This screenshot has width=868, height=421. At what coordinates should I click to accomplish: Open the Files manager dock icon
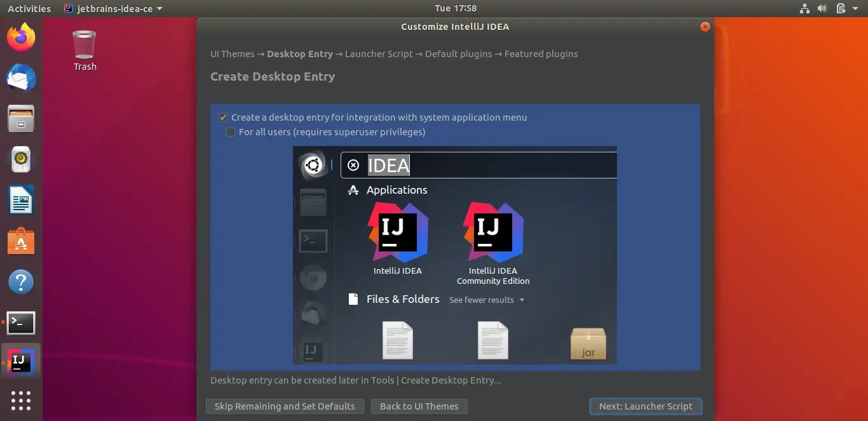tap(21, 119)
